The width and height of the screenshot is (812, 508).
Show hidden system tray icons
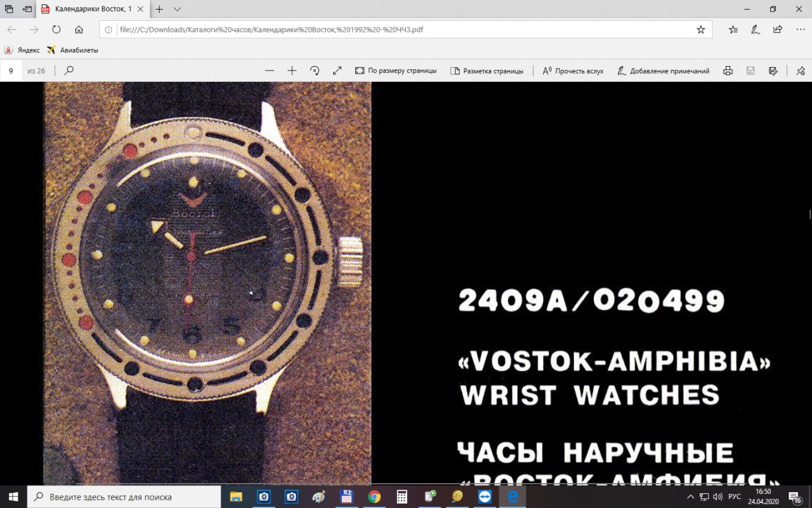(x=690, y=497)
